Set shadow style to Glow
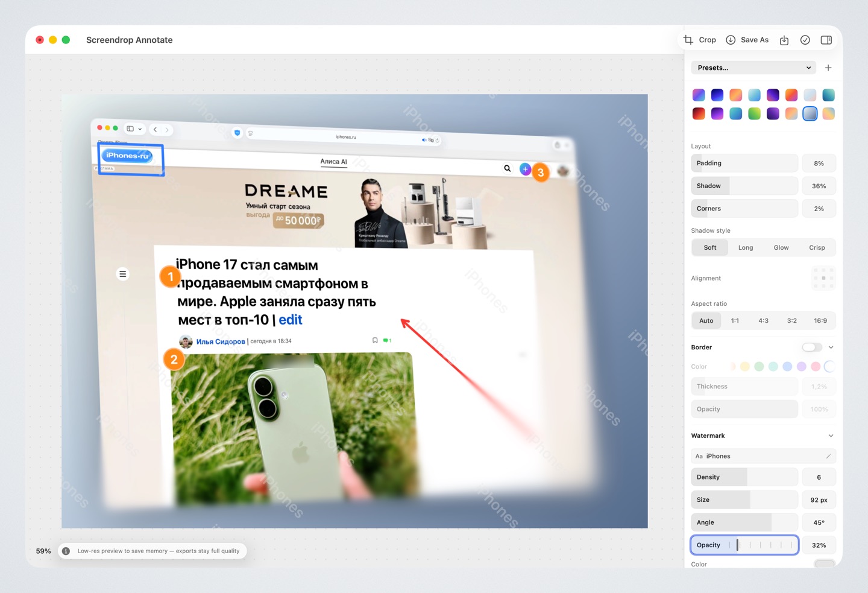 point(781,247)
